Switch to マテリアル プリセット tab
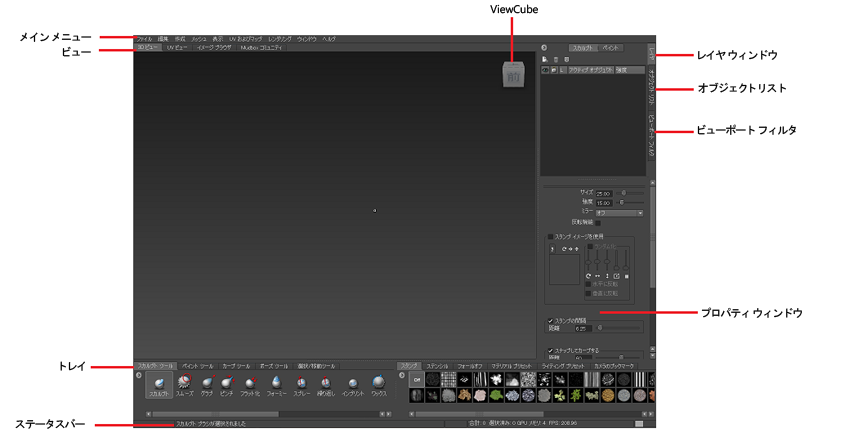Viewport: 849px width, 433px height. [512, 366]
